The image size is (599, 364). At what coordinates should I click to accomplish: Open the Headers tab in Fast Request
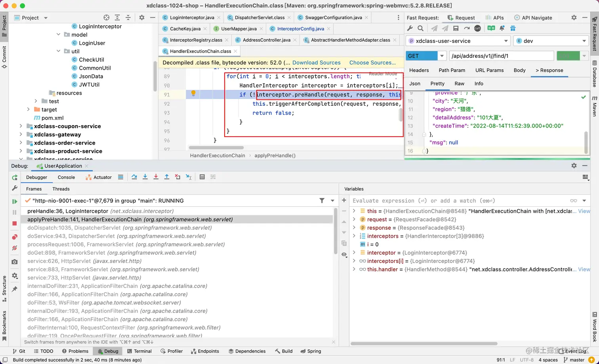[x=419, y=70]
